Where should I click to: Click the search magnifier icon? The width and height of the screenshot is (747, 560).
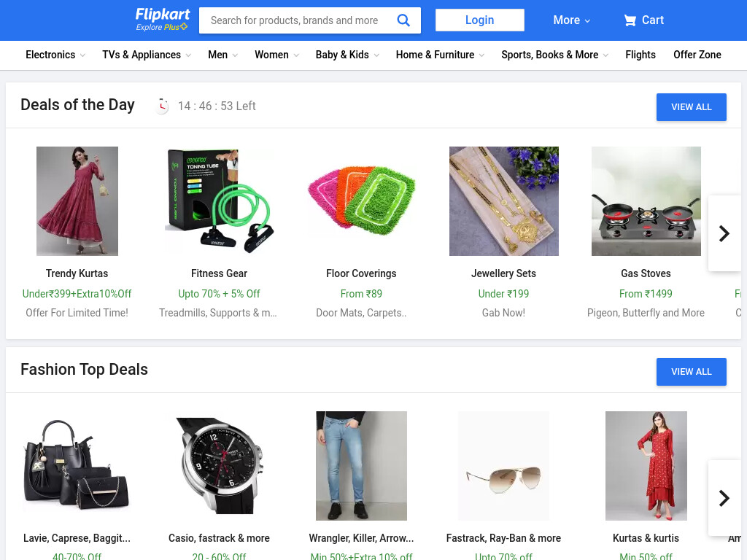403,20
